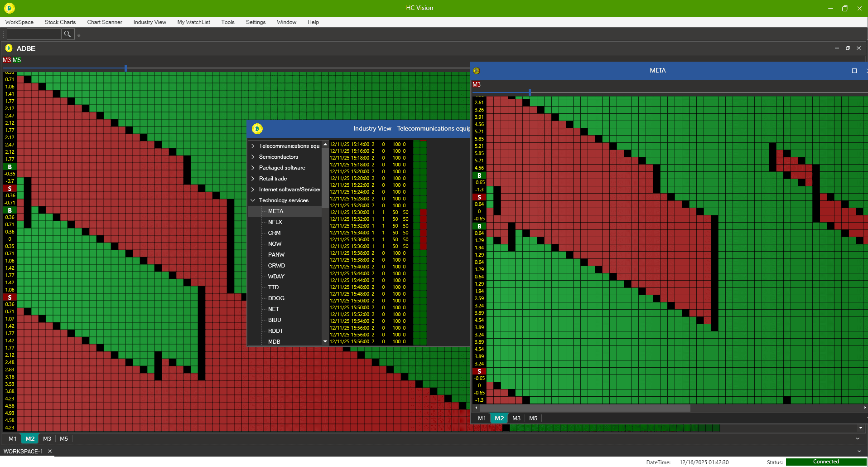The height and width of the screenshot is (467, 868).
Task: Expand the Semiconductors industry group
Action: [253, 157]
